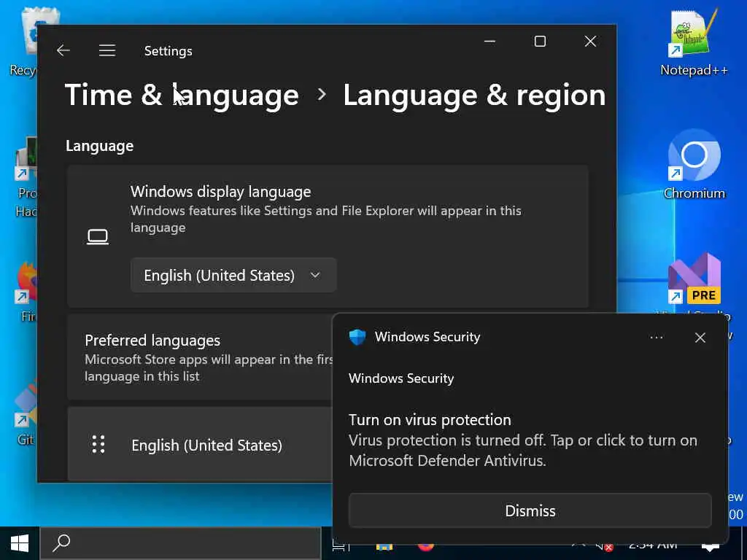Click Turn on virus protection message
The width and height of the screenshot is (747, 560).
[x=522, y=440]
